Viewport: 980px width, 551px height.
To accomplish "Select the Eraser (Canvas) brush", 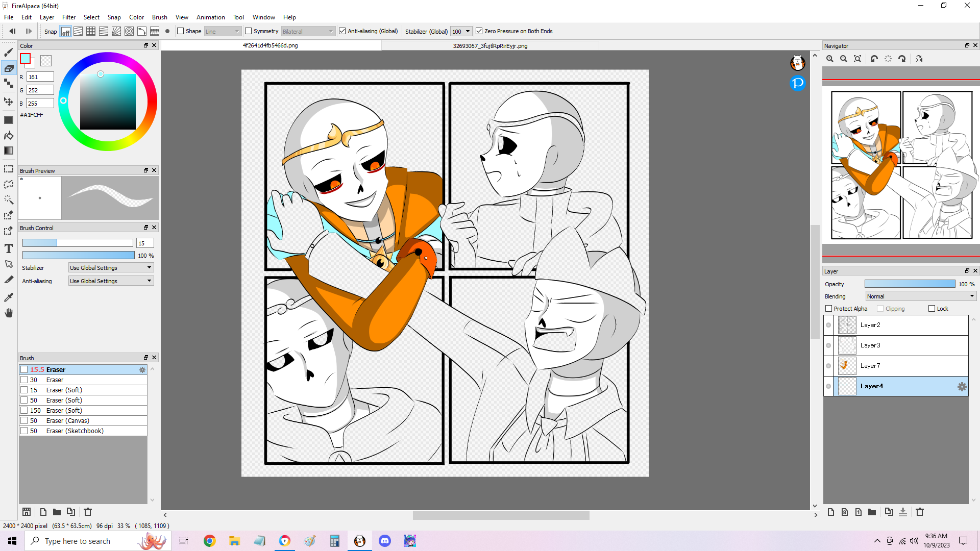I will (x=83, y=421).
